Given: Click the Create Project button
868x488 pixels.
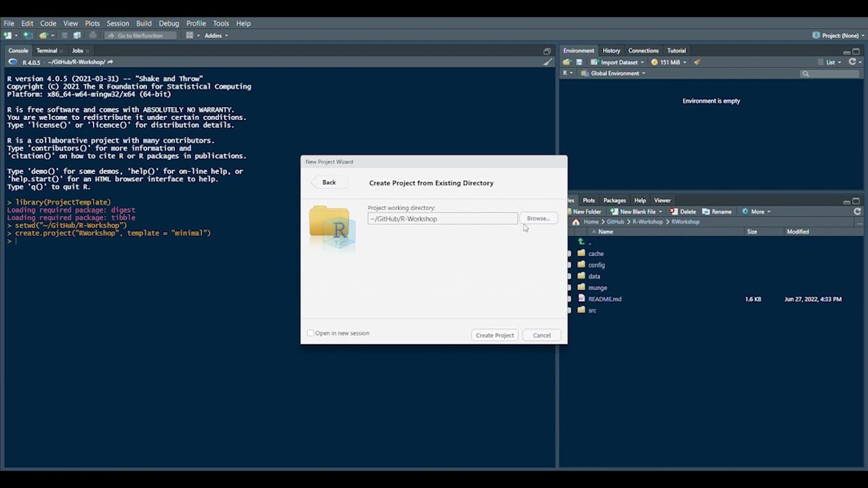Looking at the screenshot, I should point(495,335).
